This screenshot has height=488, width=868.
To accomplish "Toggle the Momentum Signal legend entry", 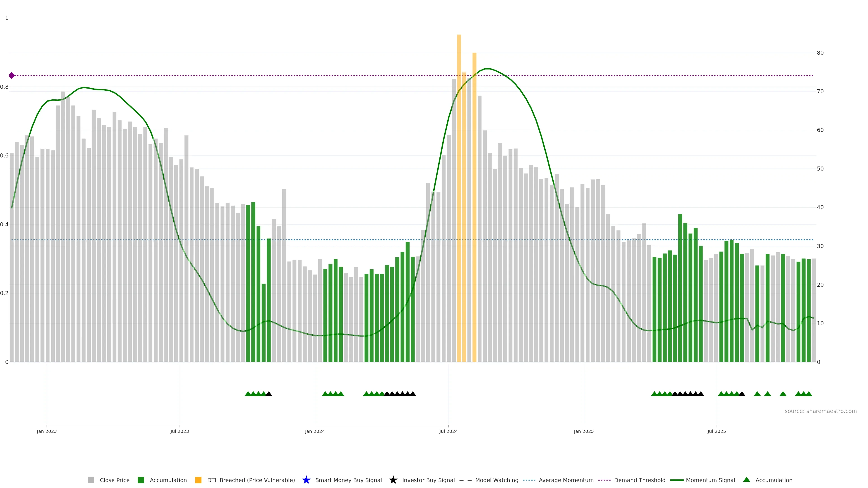I will (710, 480).
